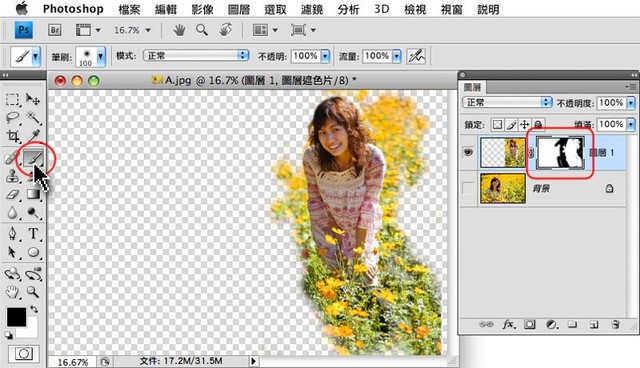The image size is (640, 368).
Task: Open the 16.7% zoom level dropdown
Action: tap(148, 30)
